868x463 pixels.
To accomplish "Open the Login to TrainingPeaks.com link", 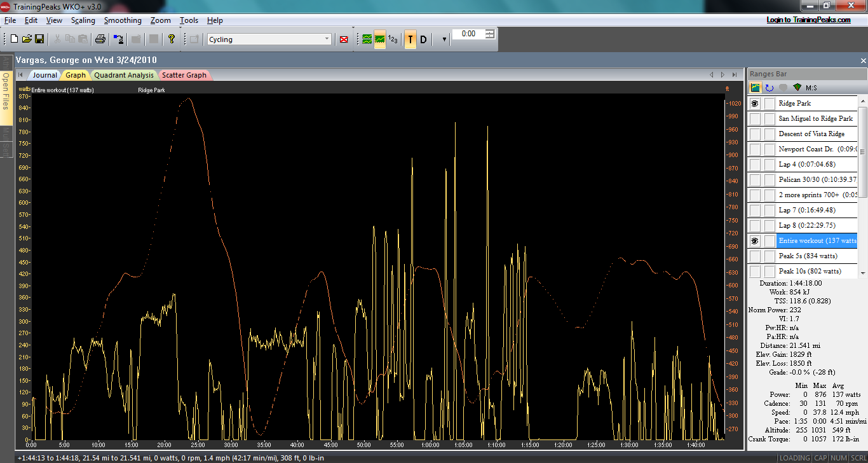I will [808, 20].
